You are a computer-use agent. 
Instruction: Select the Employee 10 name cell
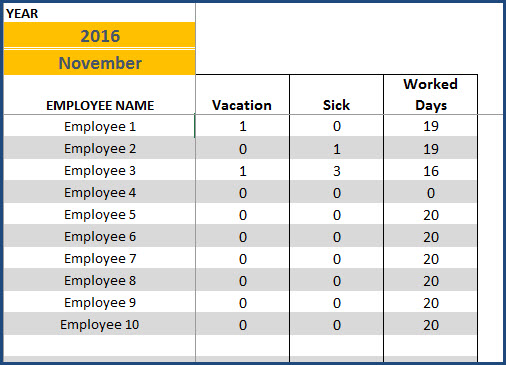(100, 324)
